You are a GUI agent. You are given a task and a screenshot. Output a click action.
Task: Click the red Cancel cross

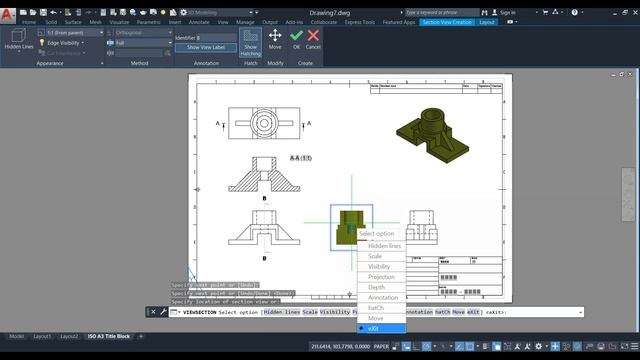(313, 36)
